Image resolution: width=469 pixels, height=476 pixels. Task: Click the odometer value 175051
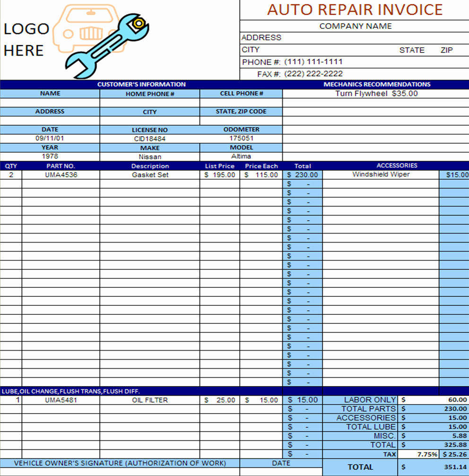point(241,138)
